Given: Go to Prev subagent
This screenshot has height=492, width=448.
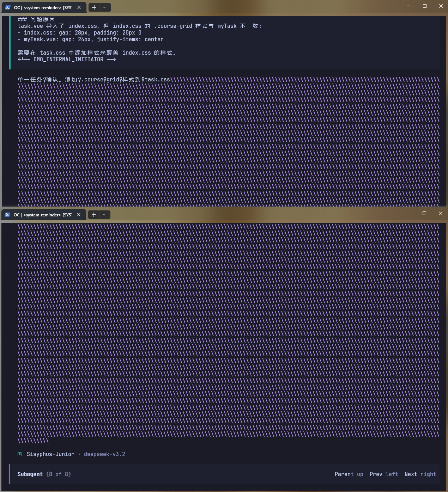Looking at the screenshot, I should (x=384, y=474).
